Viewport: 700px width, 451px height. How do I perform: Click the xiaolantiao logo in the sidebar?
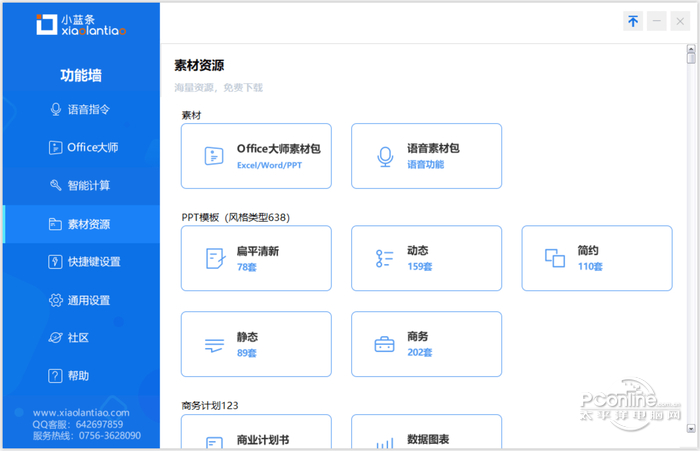[81, 25]
